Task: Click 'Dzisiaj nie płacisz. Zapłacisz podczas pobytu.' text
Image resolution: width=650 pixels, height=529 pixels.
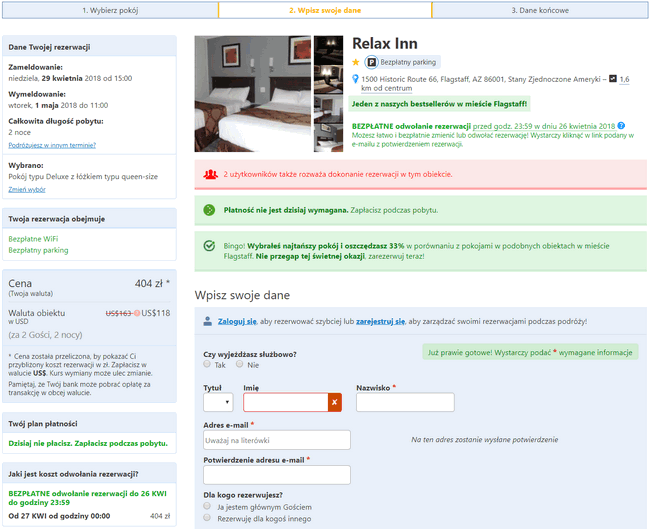Action: pos(88,443)
